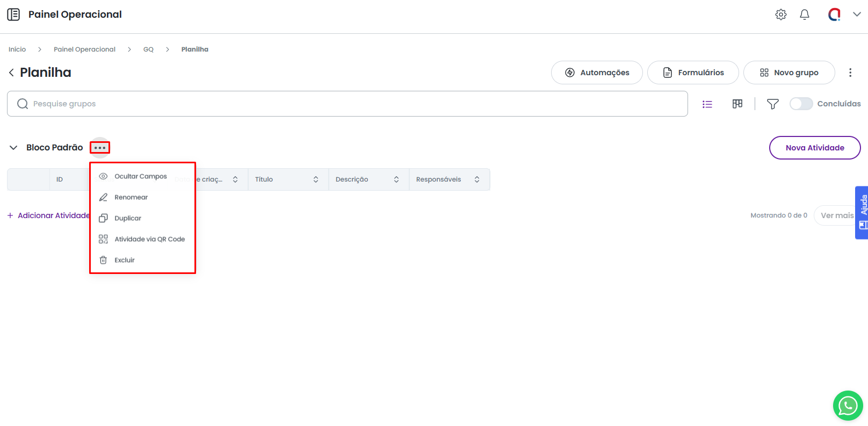Choose Atividade via QR Code option
The width and height of the screenshot is (868, 426).
[x=149, y=239]
